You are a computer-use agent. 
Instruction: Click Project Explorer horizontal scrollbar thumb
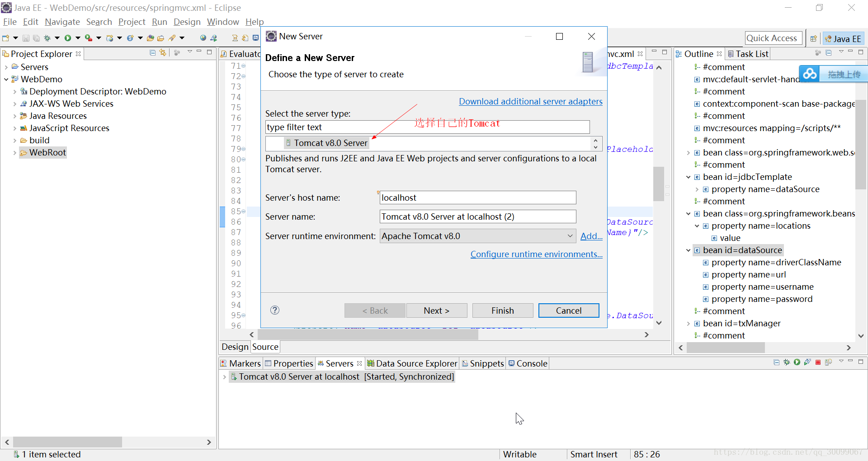(x=67, y=442)
